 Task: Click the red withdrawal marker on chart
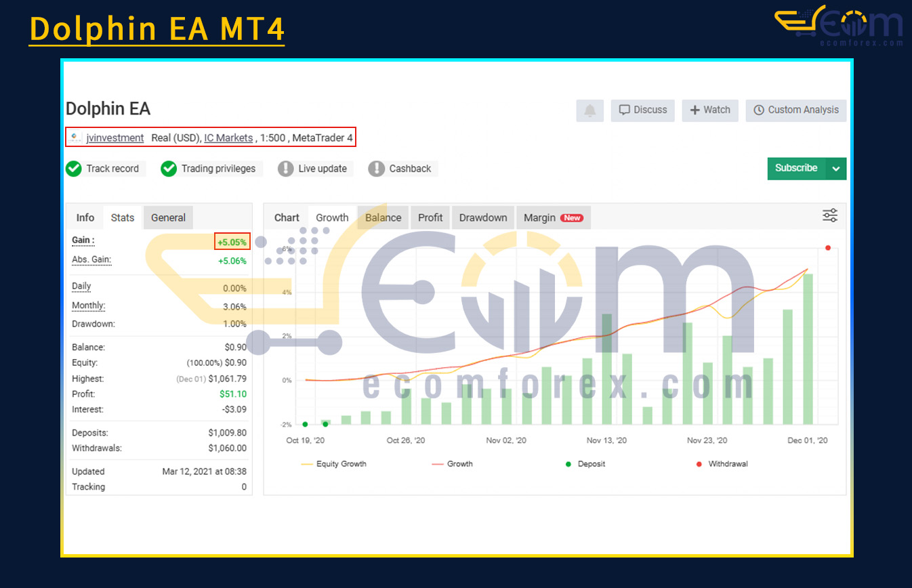click(828, 248)
